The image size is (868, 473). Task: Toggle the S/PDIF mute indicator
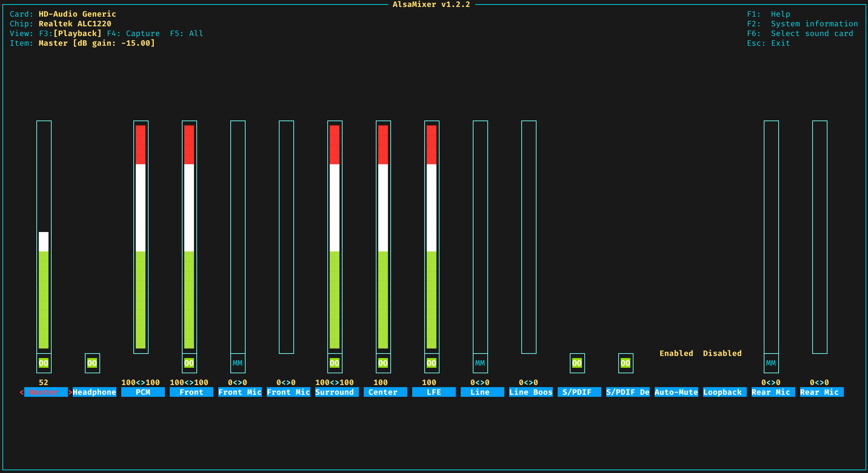(x=577, y=363)
